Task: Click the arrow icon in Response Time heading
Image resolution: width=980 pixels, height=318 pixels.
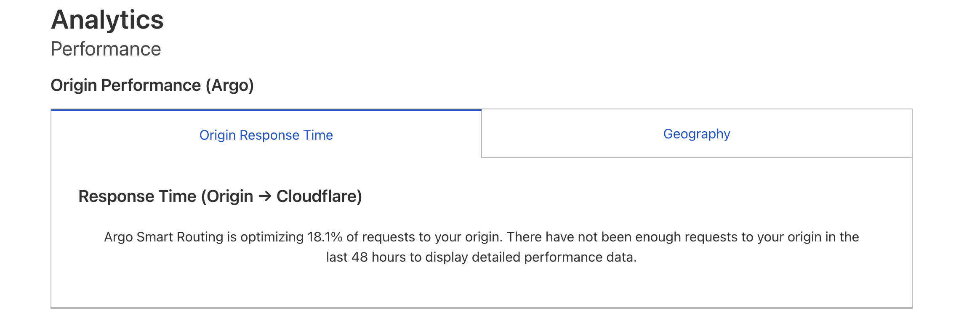Action: pos(265,196)
